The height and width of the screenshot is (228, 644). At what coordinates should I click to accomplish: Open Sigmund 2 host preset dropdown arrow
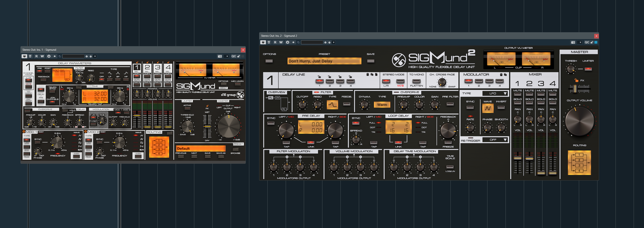[334, 42]
